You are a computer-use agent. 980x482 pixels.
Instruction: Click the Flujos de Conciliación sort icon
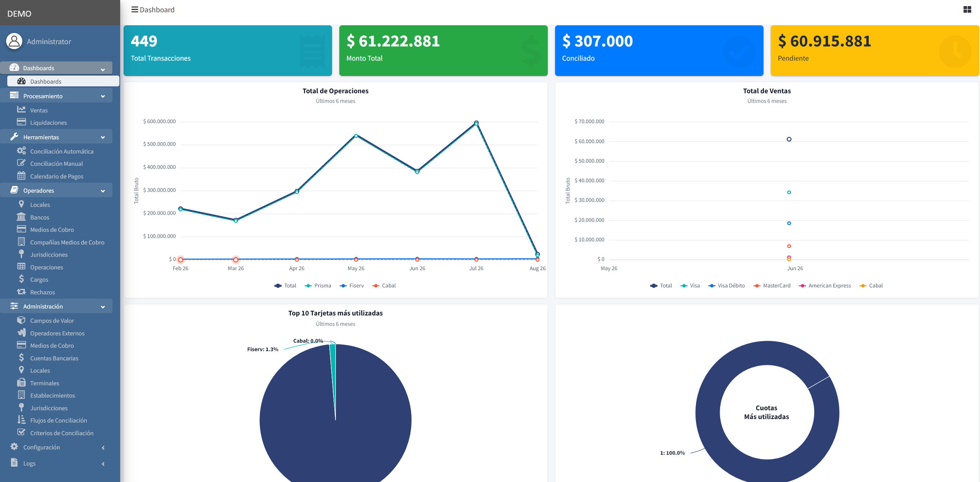click(x=21, y=420)
